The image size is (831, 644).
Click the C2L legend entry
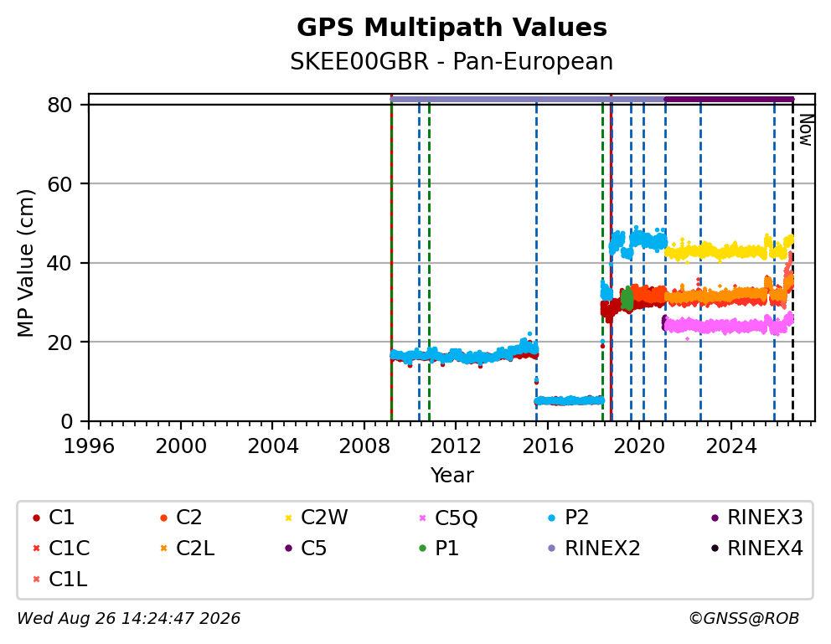(x=187, y=549)
